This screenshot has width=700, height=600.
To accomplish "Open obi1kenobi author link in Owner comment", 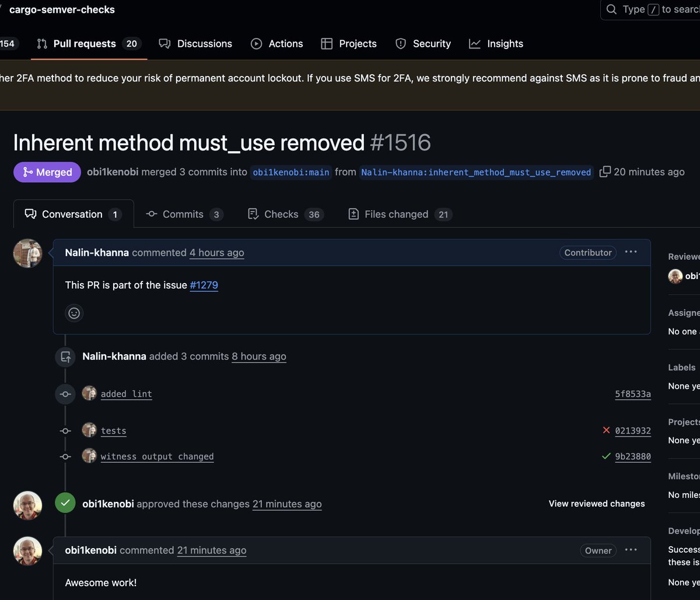I will [91, 550].
